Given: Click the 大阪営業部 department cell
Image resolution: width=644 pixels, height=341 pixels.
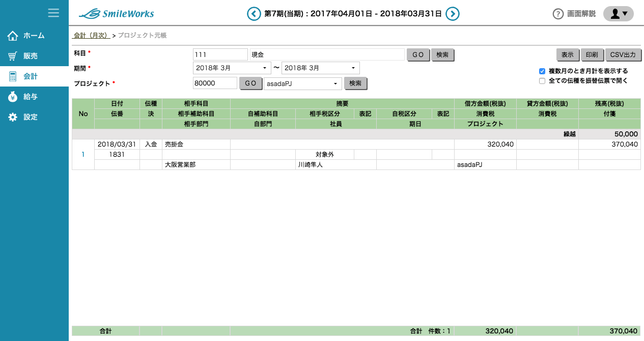Looking at the screenshot, I should [x=196, y=164].
